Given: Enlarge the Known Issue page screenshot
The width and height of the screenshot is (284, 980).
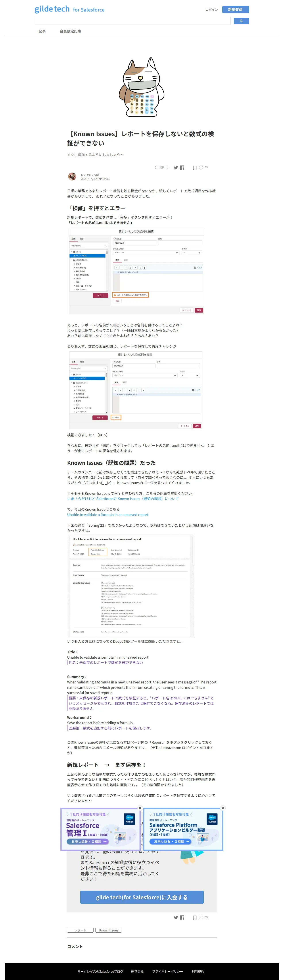Looking at the screenshot, I should pyautogui.click(x=131, y=586).
